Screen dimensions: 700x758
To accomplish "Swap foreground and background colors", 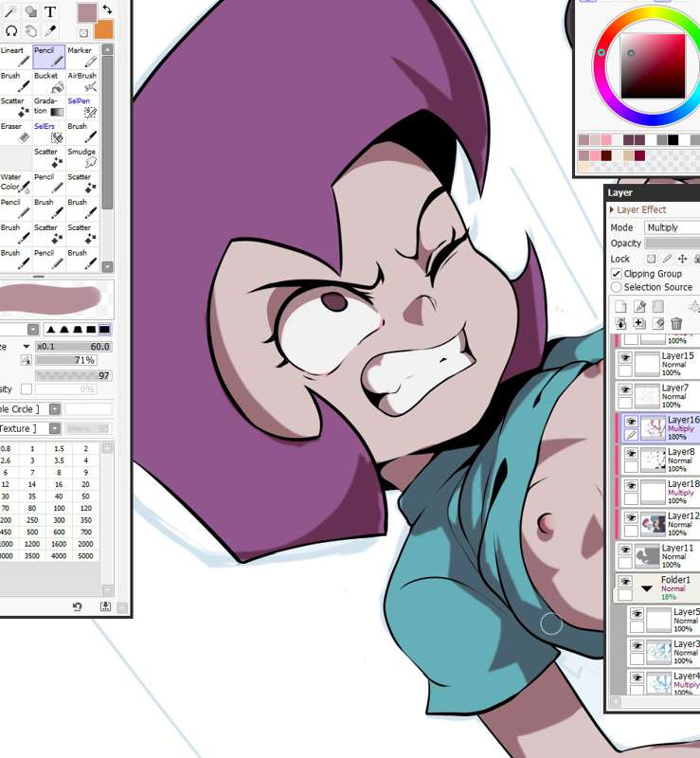I will (x=107, y=9).
